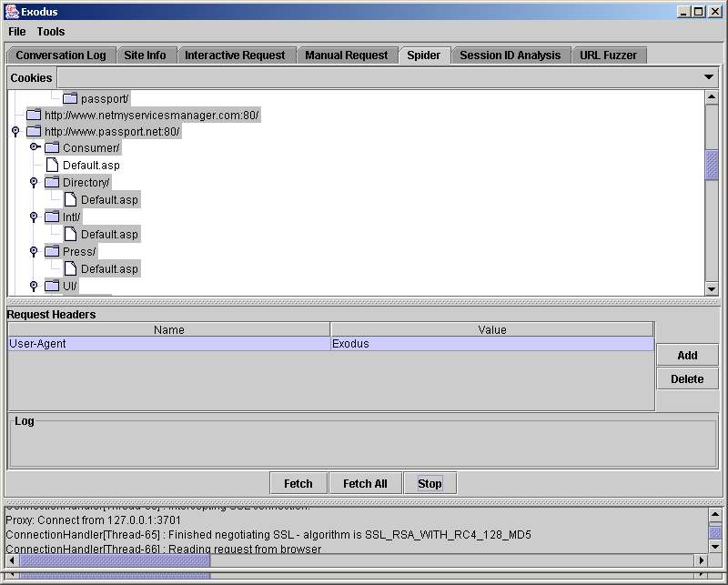Collapse the www.passport.net:80 tree node

pos(15,132)
